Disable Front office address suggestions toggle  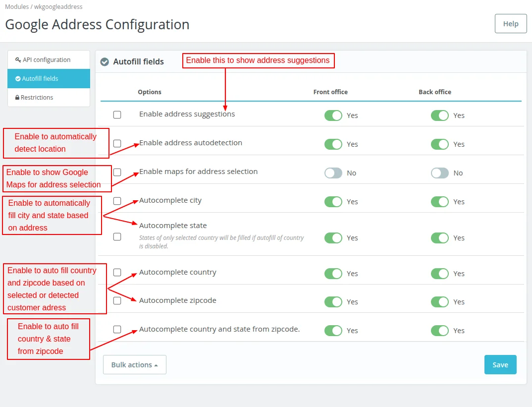pyautogui.click(x=333, y=116)
